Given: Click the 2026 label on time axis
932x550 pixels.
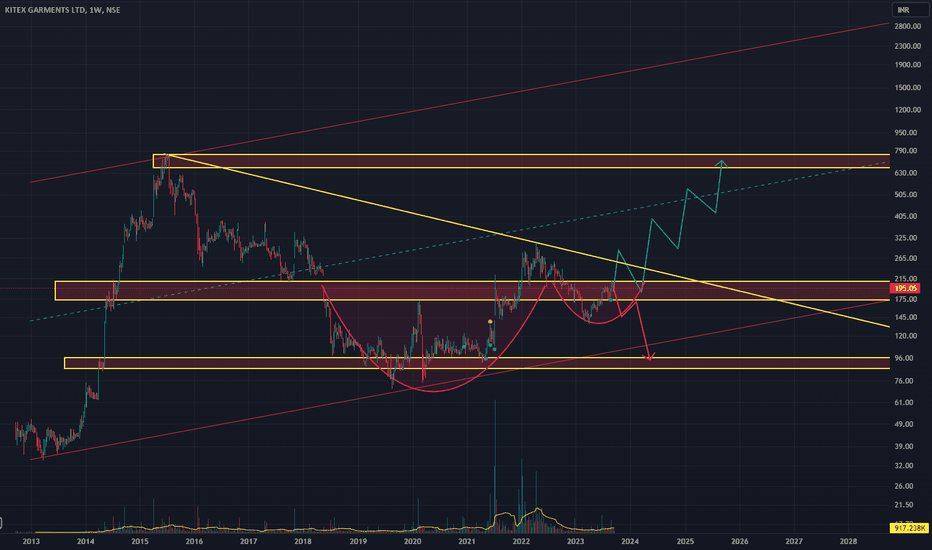Looking at the screenshot, I should [x=739, y=541].
